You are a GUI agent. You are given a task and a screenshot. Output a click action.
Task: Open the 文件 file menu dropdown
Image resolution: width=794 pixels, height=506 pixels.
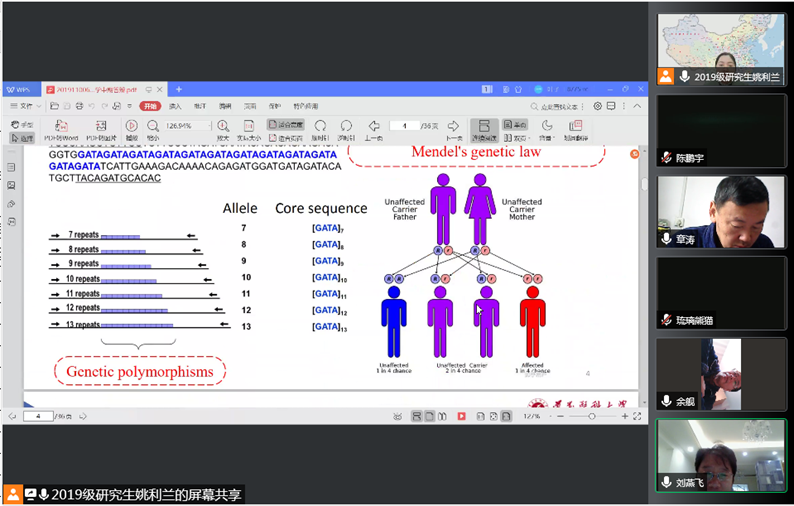(27, 105)
